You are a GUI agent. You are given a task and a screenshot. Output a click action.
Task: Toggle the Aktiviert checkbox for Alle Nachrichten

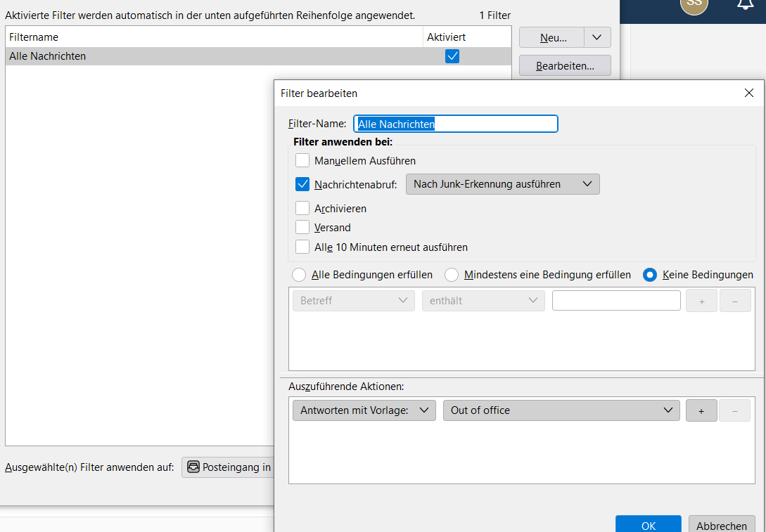(x=452, y=56)
